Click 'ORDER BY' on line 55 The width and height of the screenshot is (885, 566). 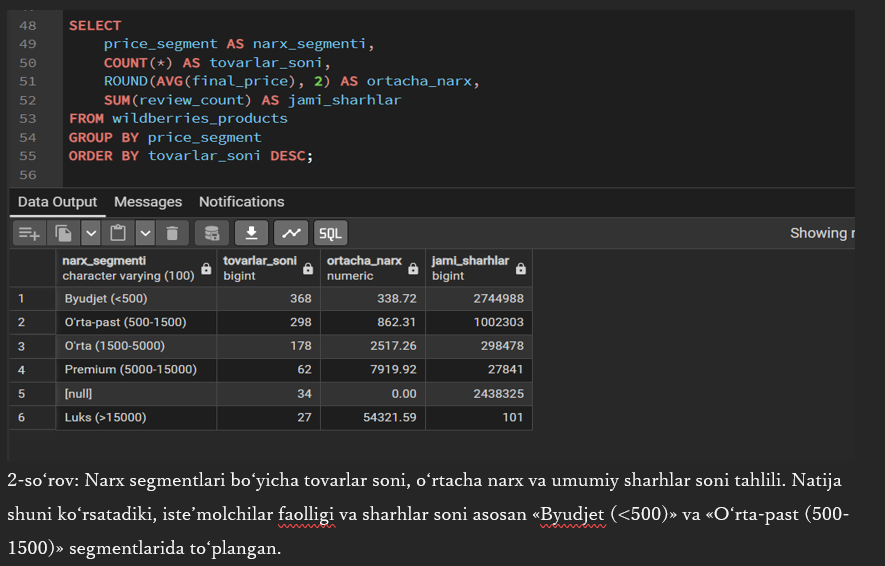(104, 156)
